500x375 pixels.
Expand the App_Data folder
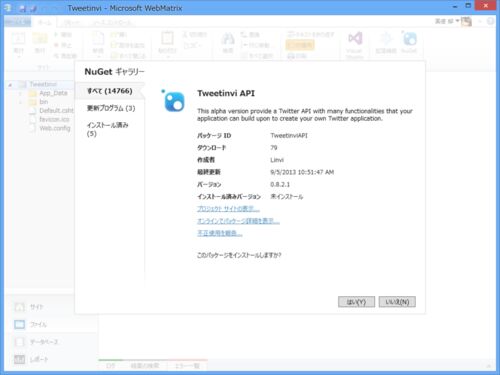(x=20, y=93)
